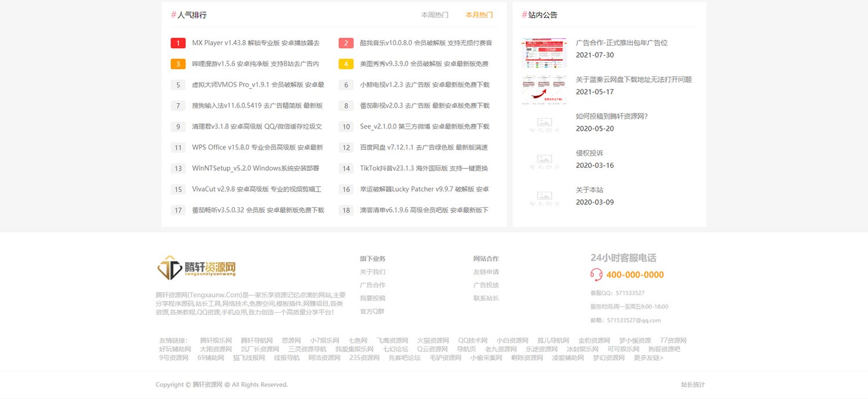Open friend link 七幻论坛
The image size is (868, 399).
tap(395, 349)
